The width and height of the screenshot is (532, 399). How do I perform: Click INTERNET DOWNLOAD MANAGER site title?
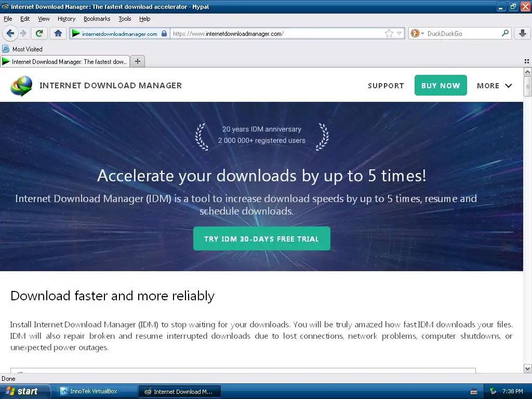111,86
